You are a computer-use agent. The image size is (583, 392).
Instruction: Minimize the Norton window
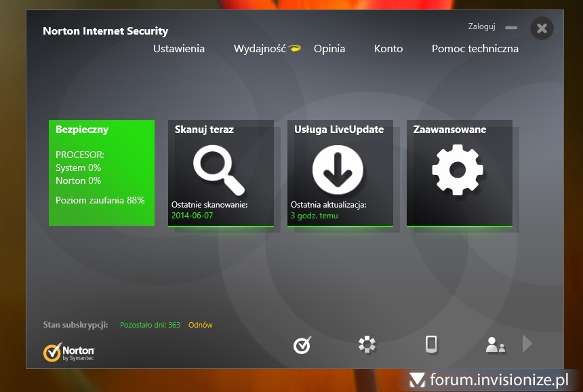point(511,28)
